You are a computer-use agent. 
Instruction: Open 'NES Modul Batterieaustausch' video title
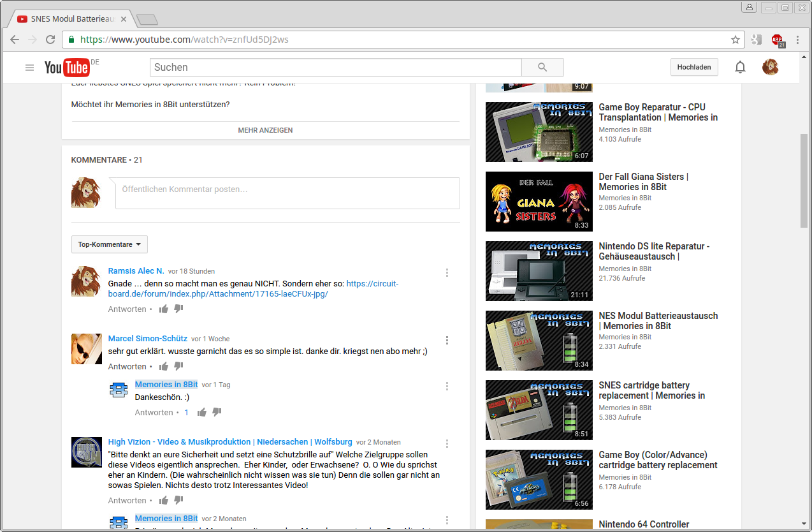pyautogui.click(x=658, y=321)
